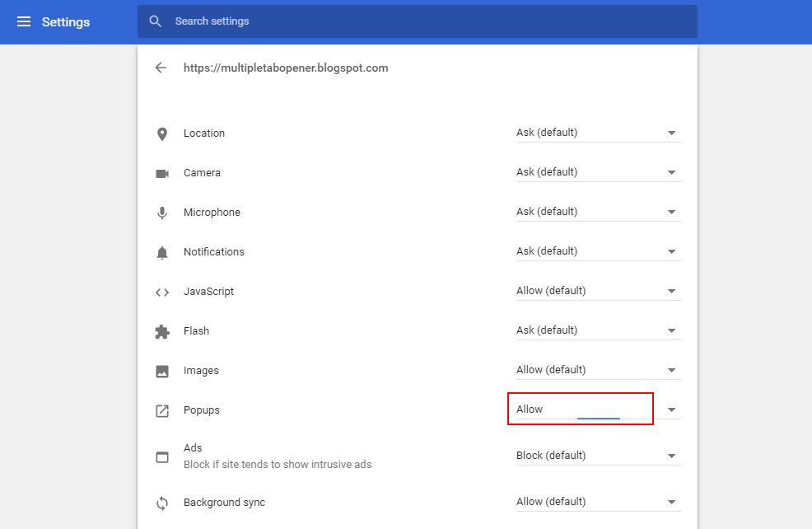Click the Images picture icon
812x529 pixels.
pyautogui.click(x=162, y=371)
